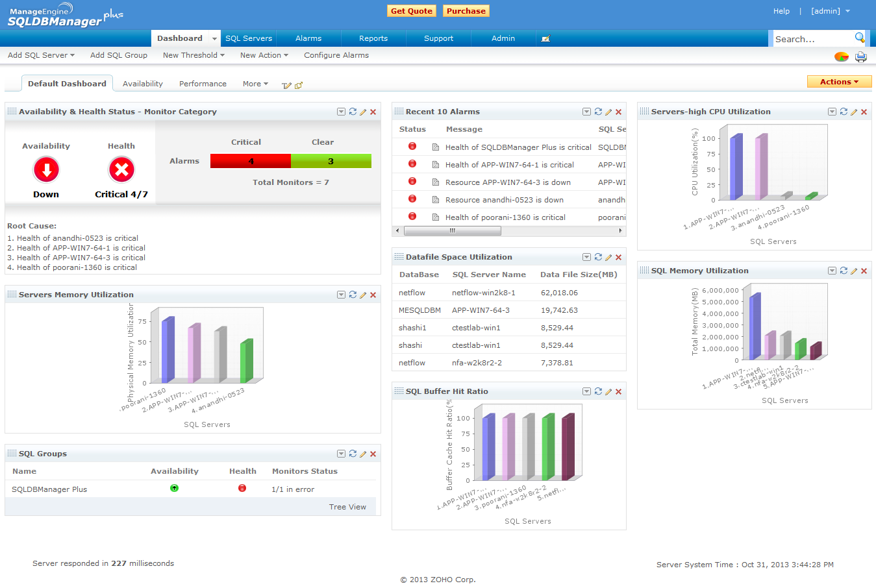Screen dimensions: 876x588
Task: Refresh the Recent 10 Alarms widget
Action: pos(598,112)
